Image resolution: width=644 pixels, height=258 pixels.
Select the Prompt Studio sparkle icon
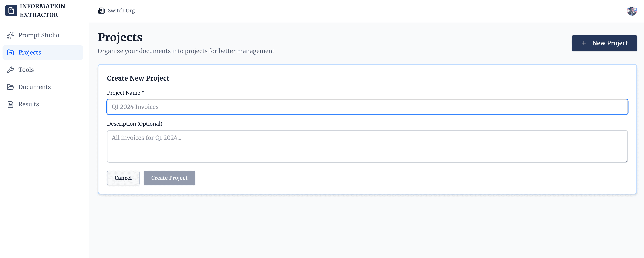pyautogui.click(x=11, y=35)
